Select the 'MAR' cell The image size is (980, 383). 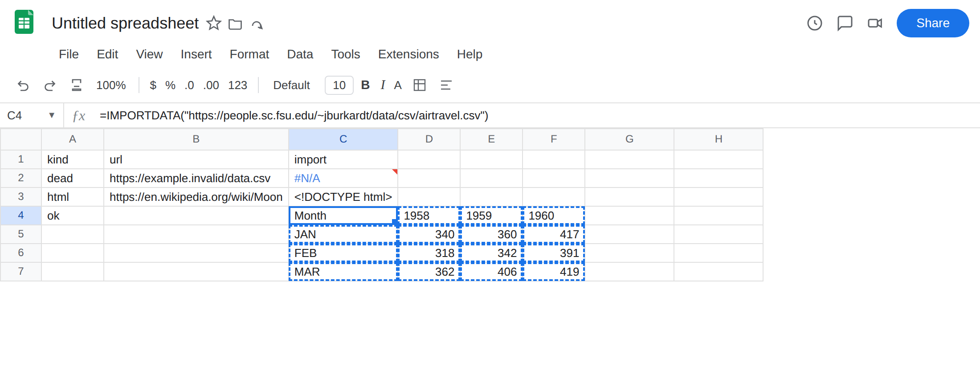343,272
